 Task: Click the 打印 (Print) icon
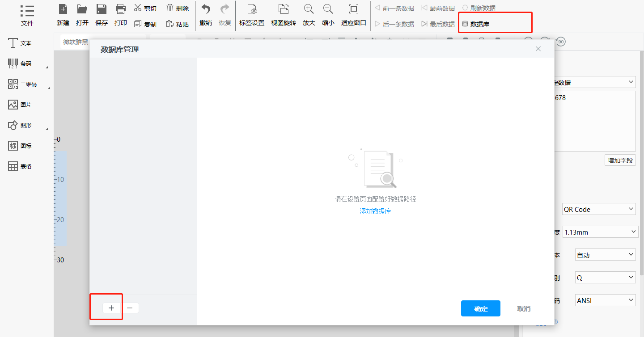tap(120, 9)
